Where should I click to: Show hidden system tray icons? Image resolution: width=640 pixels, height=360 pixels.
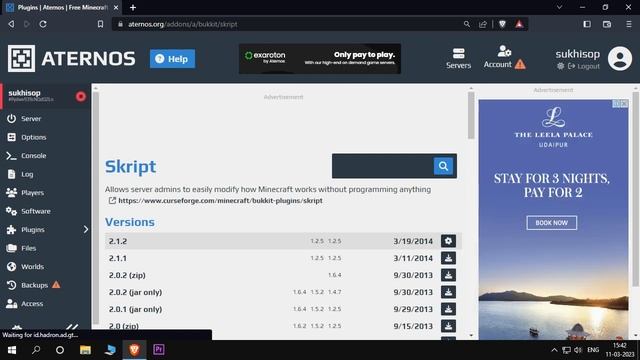tap(554, 350)
